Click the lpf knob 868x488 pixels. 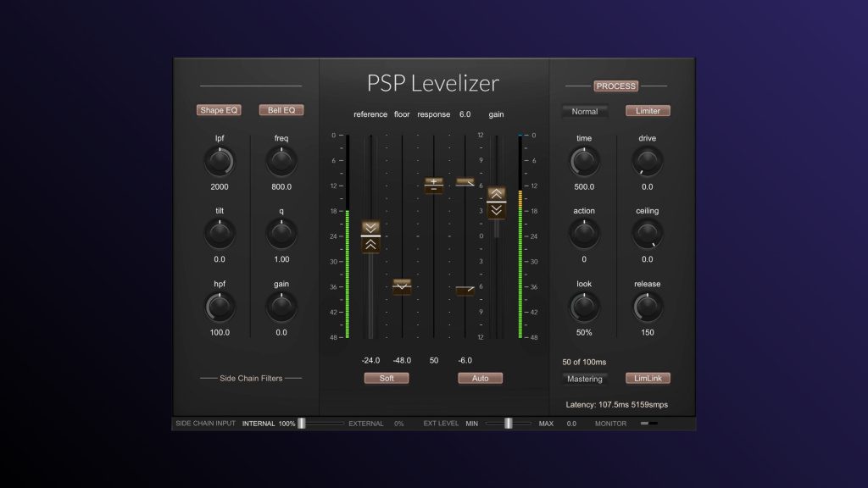tap(220, 162)
